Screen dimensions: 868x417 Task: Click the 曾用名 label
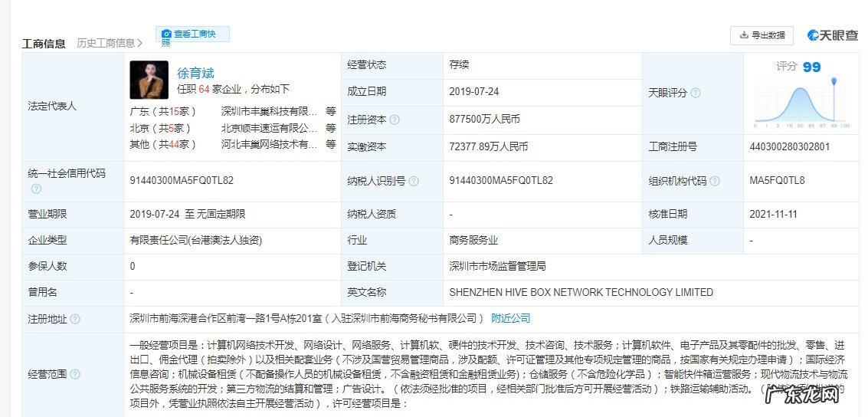coord(42,292)
